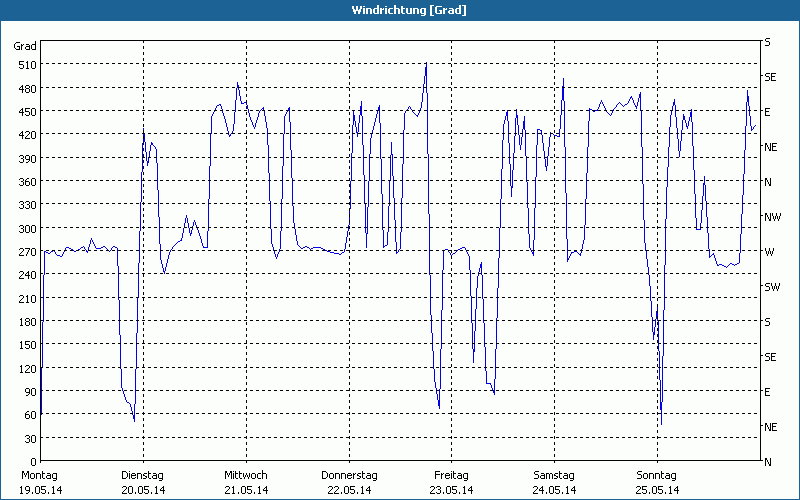Screen dimensions: 800x500
Task: Click the Dienstag day label
Action: pos(143,475)
